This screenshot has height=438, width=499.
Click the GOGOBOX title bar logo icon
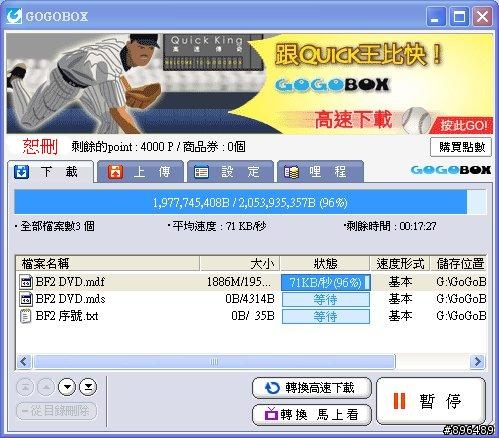(14, 16)
